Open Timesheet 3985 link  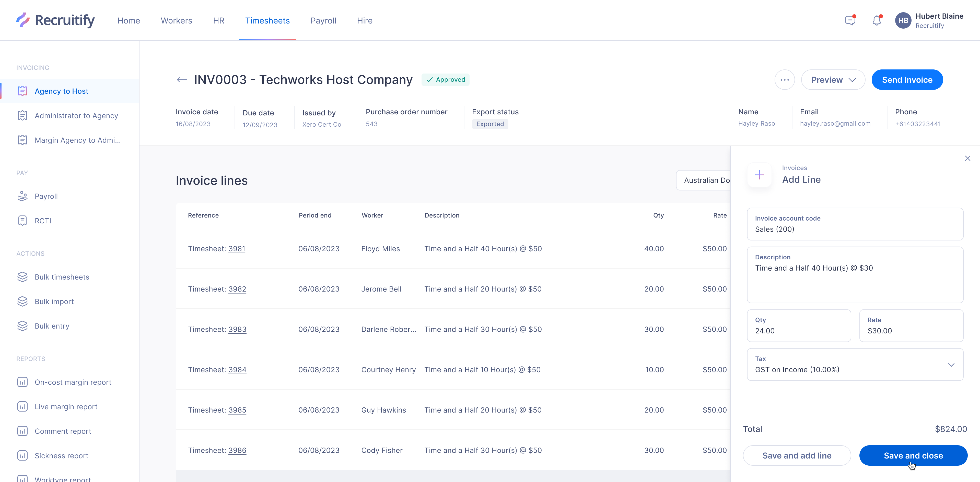237,410
